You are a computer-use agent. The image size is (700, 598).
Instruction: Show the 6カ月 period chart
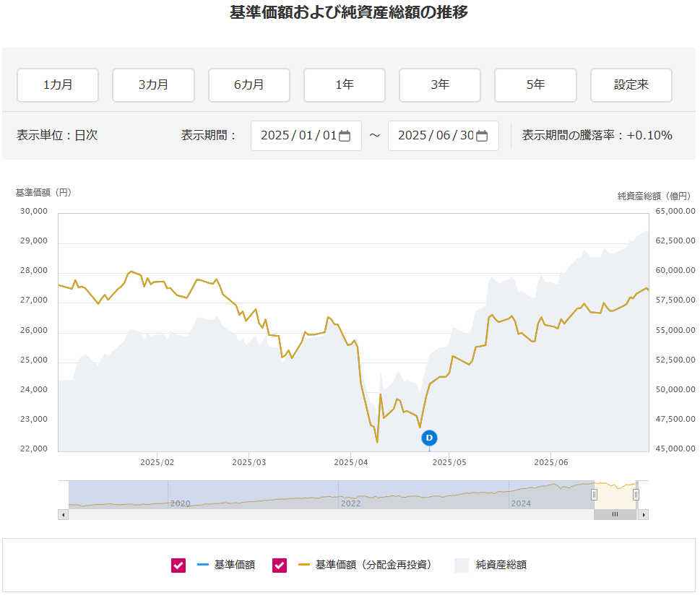[249, 85]
